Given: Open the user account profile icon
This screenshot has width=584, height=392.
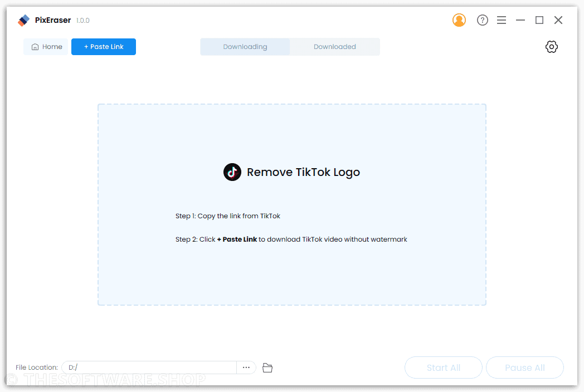Looking at the screenshot, I should point(459,20).
